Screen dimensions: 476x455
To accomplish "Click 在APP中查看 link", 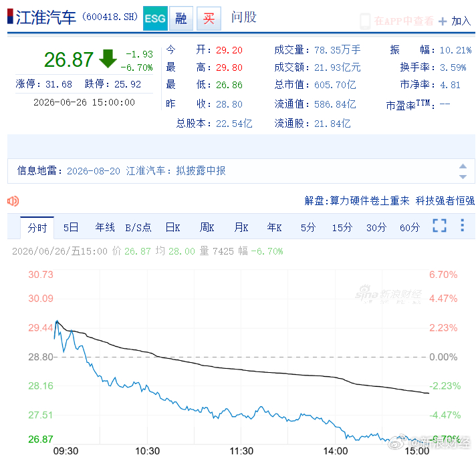I will click(404, 21).
